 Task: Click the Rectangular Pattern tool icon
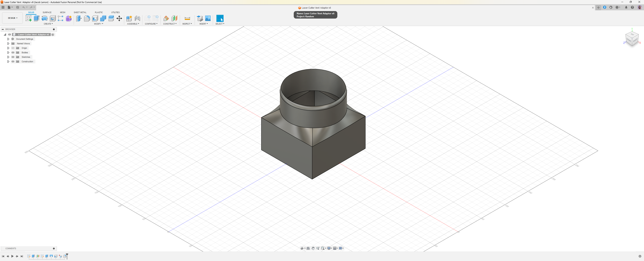pyautogui.click(x=60, y=18)
